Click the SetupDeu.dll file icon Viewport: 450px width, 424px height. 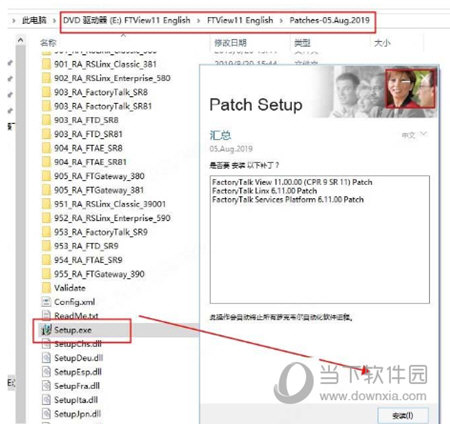tap(46, 358)
